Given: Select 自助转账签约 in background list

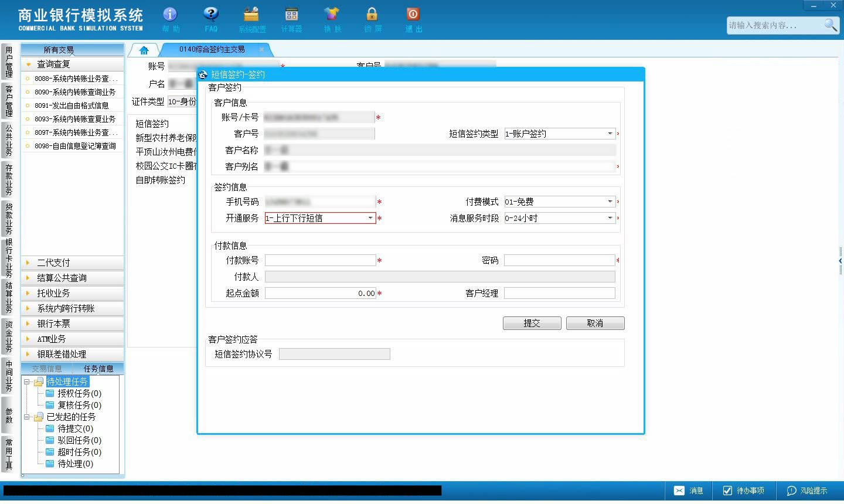Looking at the screenshot, I should click(x=160, y=180).
